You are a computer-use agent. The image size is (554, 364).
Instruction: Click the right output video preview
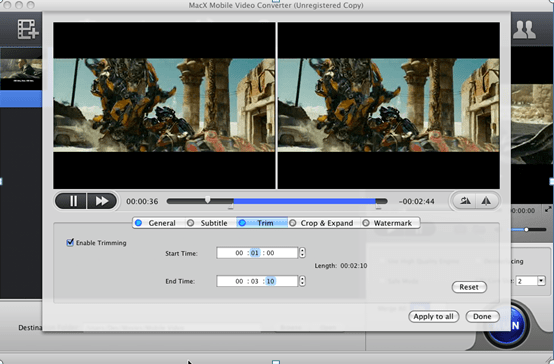pos(389,105)
